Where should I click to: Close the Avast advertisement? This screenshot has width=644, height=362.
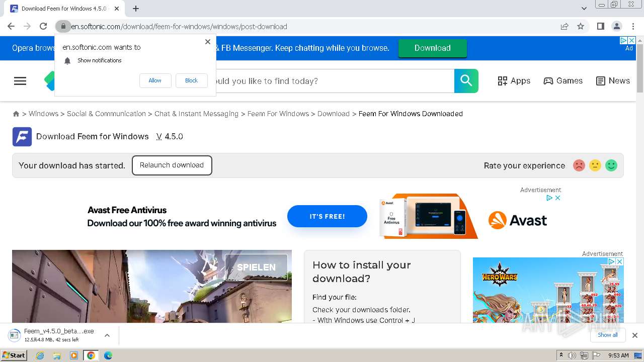click(557, 198)
